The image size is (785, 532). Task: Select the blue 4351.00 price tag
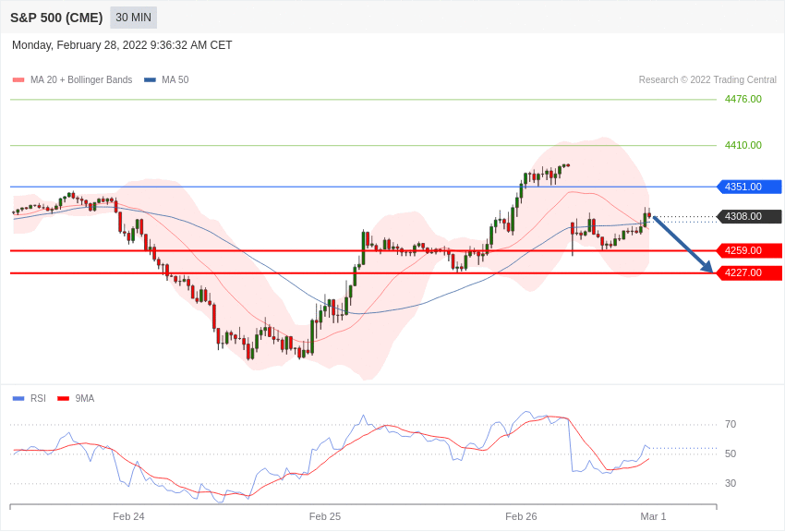[x=749, y=187]
